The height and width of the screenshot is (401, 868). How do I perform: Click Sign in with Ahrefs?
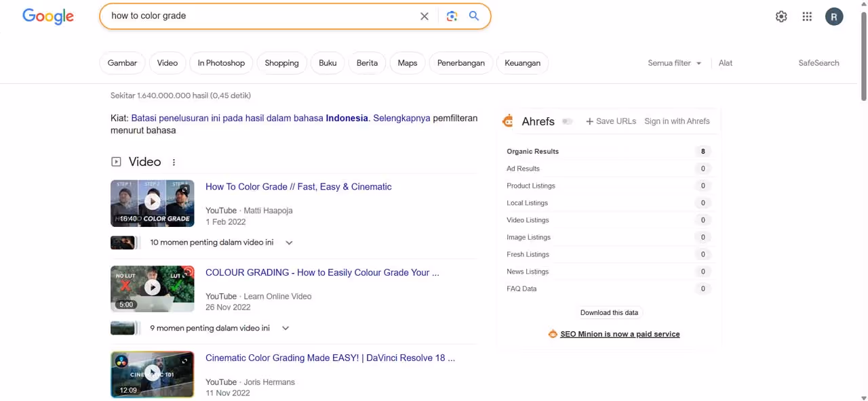pos(677,121)
